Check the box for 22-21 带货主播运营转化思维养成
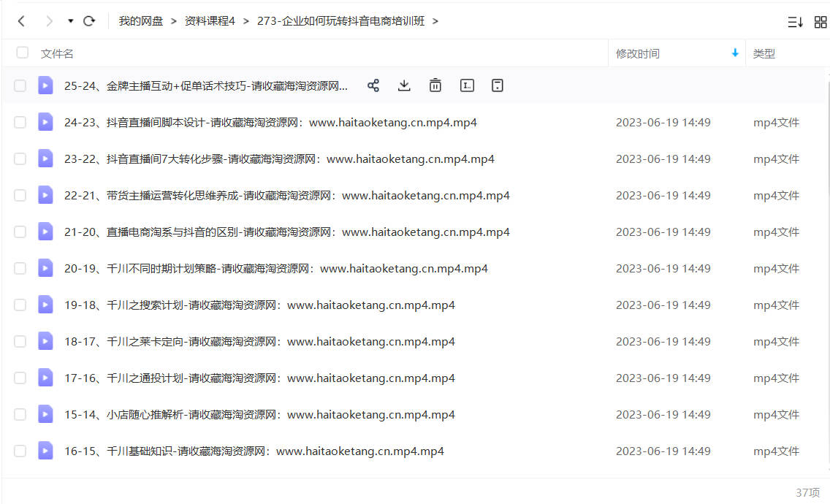Image resolution: width=830 pixels, height=504 pixels. pyautogui.click(x=20, y=195)
